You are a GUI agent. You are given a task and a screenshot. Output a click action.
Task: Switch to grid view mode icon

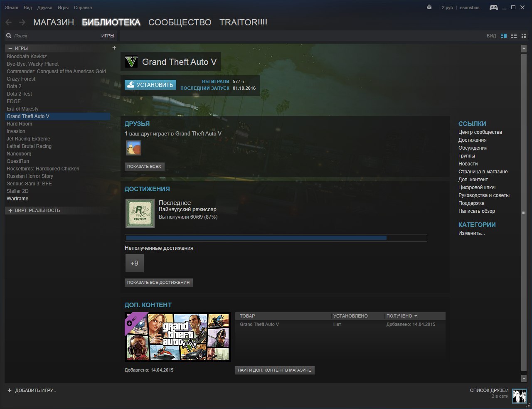[x=524, y=36]
